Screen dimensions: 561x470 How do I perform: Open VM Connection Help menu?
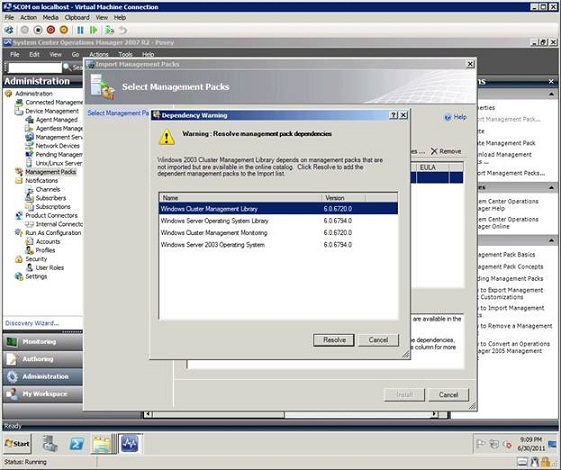point(120,18)
